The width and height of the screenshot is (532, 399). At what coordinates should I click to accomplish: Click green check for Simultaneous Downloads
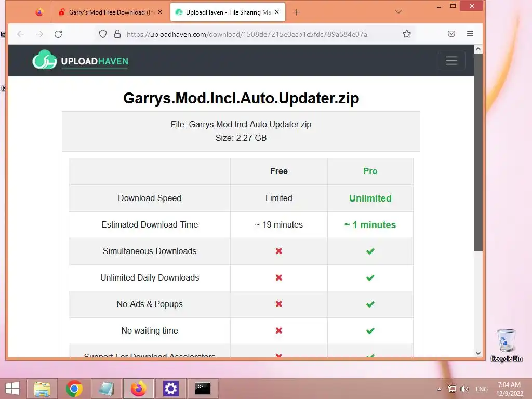tap(370, 251)
